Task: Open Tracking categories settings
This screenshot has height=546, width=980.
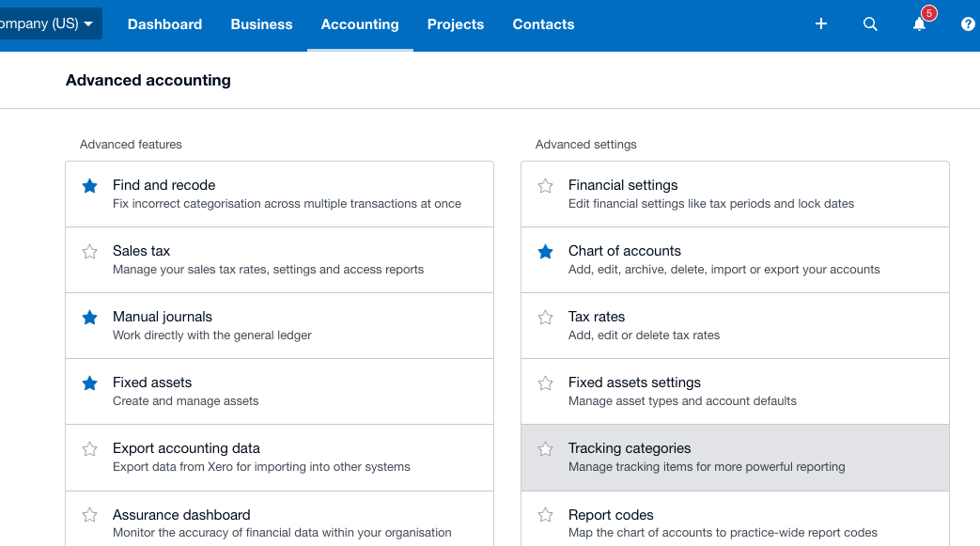Action: 630,448
